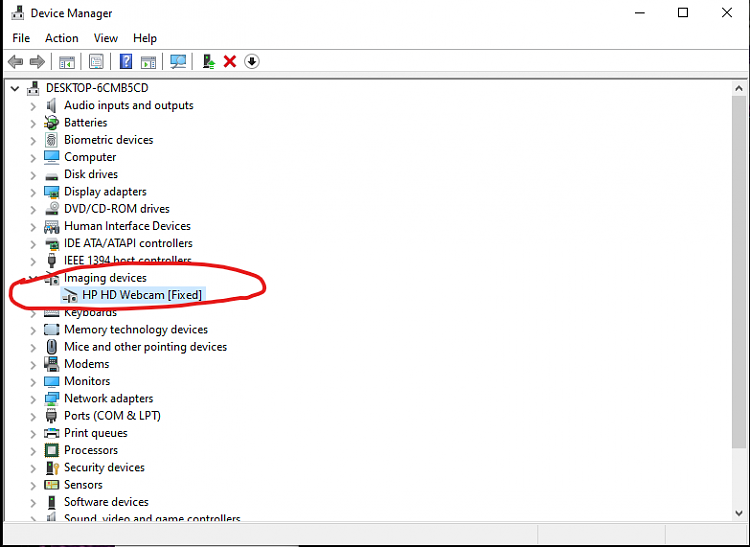Image resolution: width=750 pixels, height=547 pixels.
Task: Expand the Monitors category
Action: [x=33, y=382]
